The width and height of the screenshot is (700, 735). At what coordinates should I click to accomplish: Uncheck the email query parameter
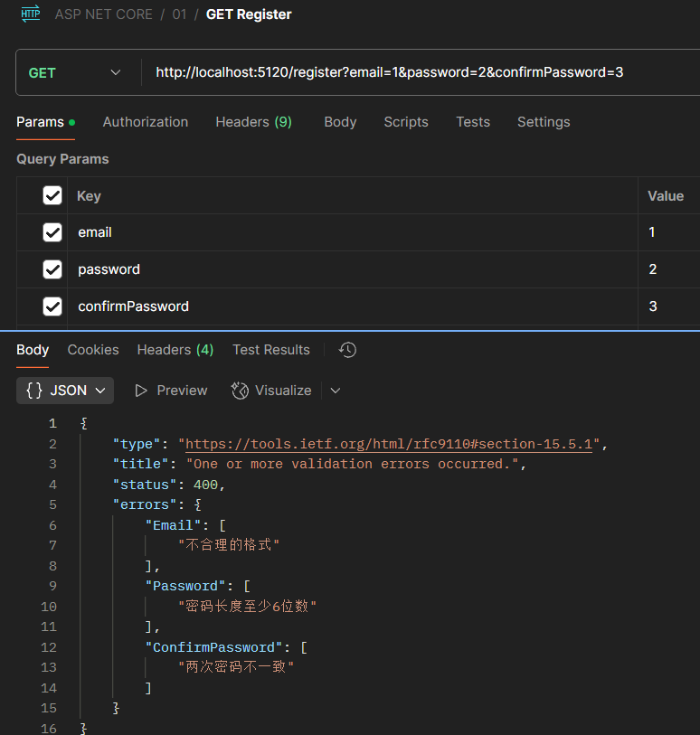(52, 233)
